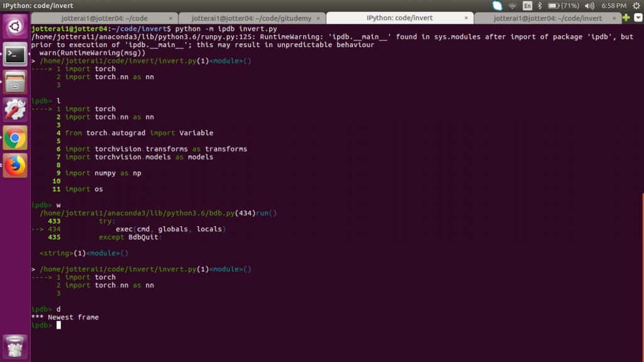Click the bdb.py(434)run() path line
This screenshot has width=644, height=362.
tap(158, 213)
